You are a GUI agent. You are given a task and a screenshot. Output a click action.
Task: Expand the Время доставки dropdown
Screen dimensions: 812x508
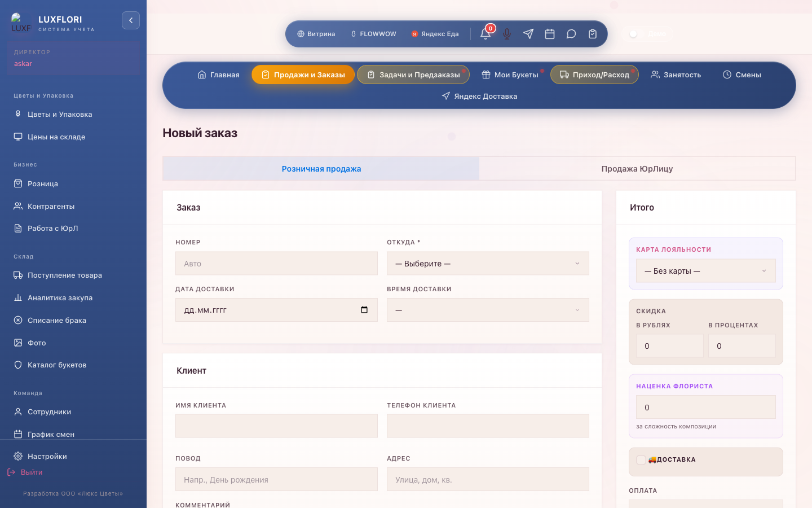(x=488, y=310)
